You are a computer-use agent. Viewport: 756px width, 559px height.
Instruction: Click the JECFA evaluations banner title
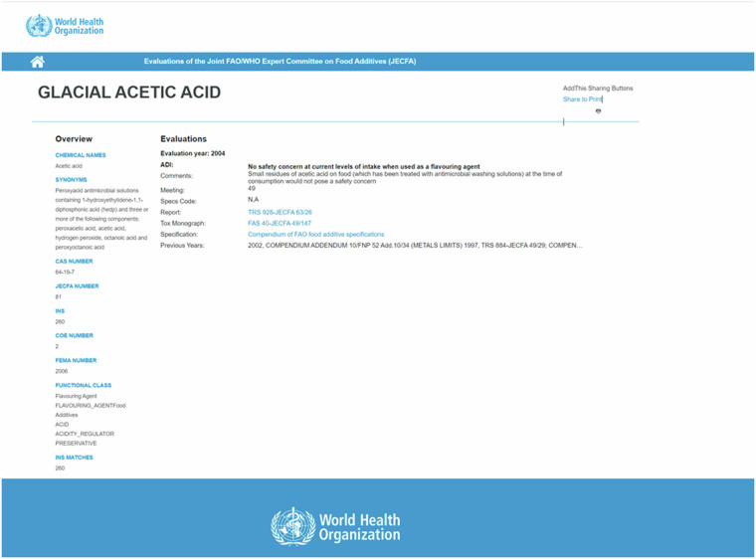pos(280,62)
